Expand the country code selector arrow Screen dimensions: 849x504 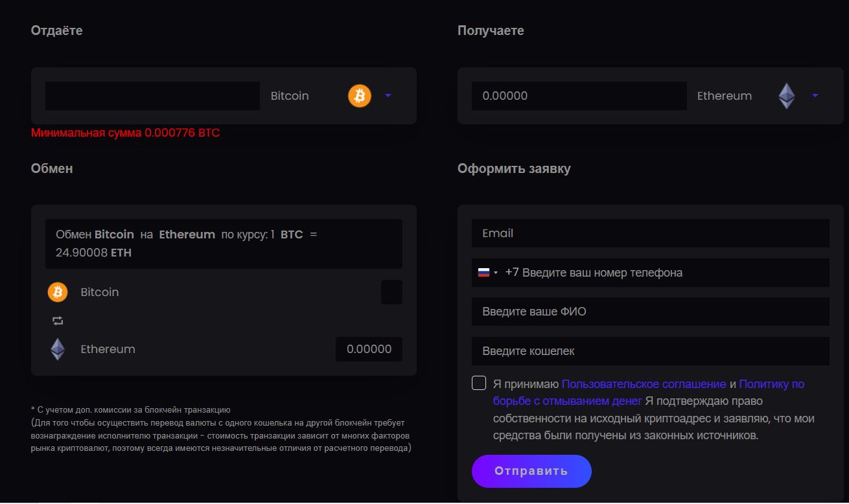point(496,273)
